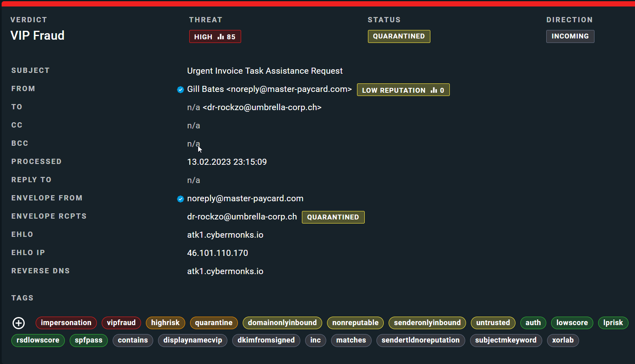Click the EHLO value atk1.cybermonks.io
This screenshot has height=364, width=635.
(x=225, y=235)
